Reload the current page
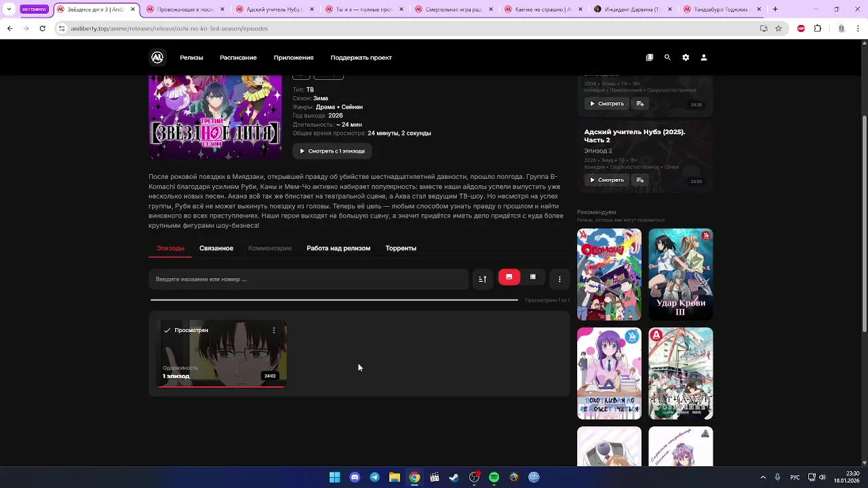Screen dimensions: 868x488 42,28
